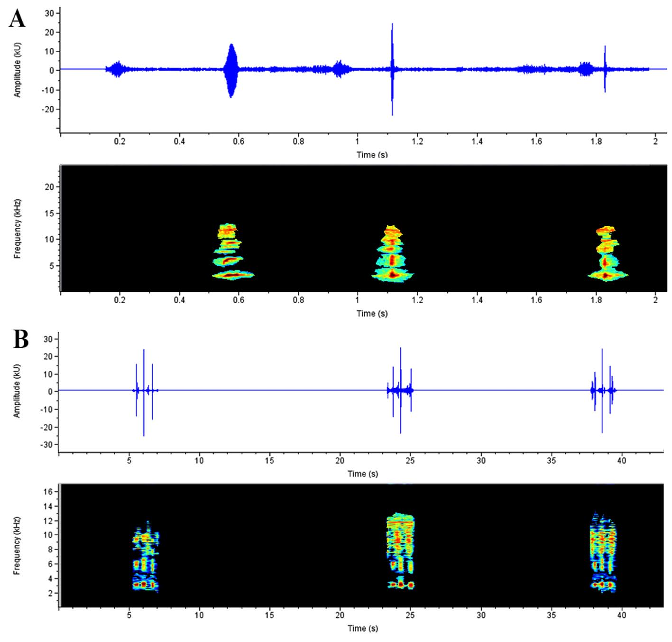The width and height of the screenshot is (672, 642).
Task: Click "30" tick on panel A amplitude axis
Action: click(50, 13)
